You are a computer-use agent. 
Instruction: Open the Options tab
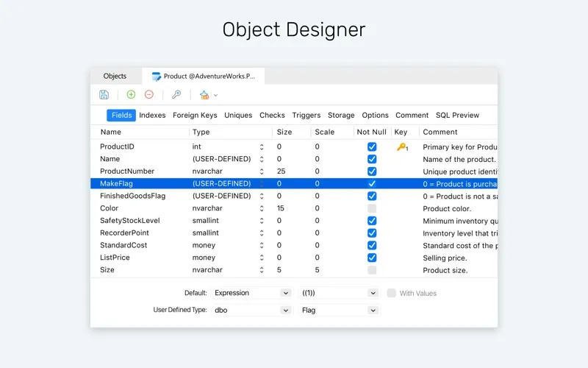click(x=375, y=116)
